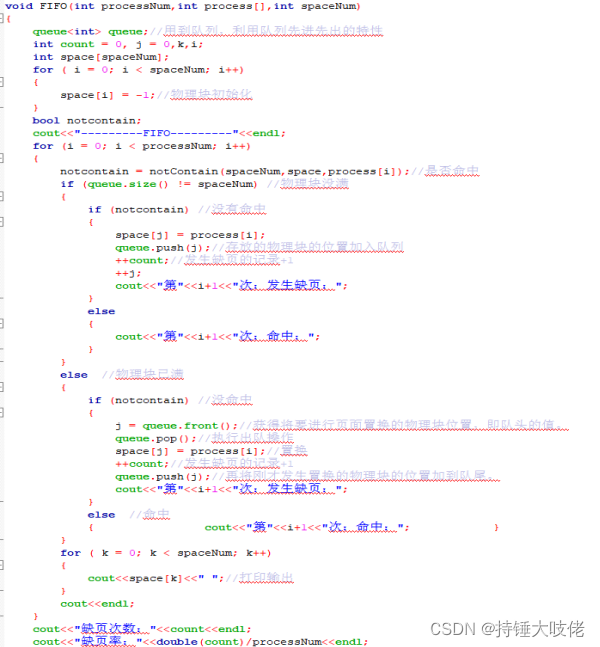This screenshot has width=600, height=647.
Task: Click the comment '执行出队操作'
Action: click(x=253, y=438)
